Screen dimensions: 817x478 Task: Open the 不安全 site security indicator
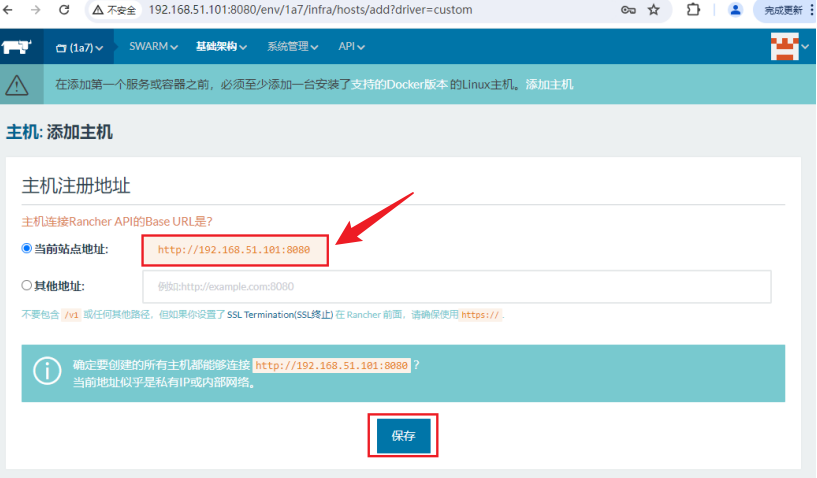[114, 10]
